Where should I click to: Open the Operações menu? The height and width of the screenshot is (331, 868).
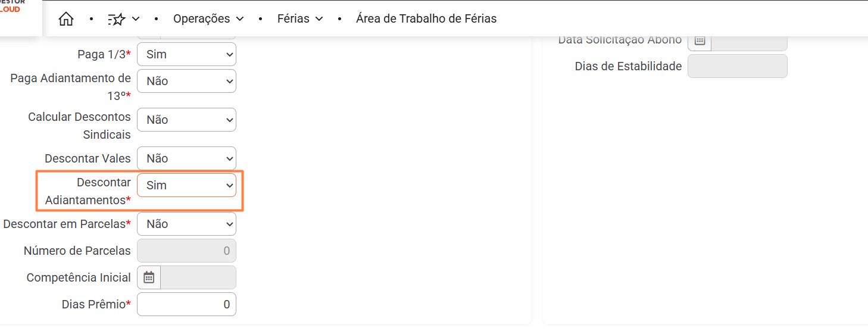(208, 19)
